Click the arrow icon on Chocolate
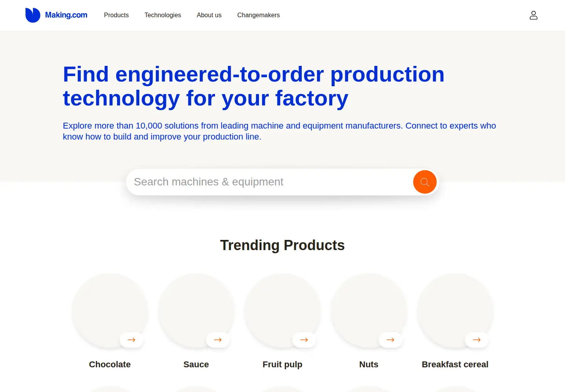The height and width of the screenshot is (392, 565). point(131,340)
